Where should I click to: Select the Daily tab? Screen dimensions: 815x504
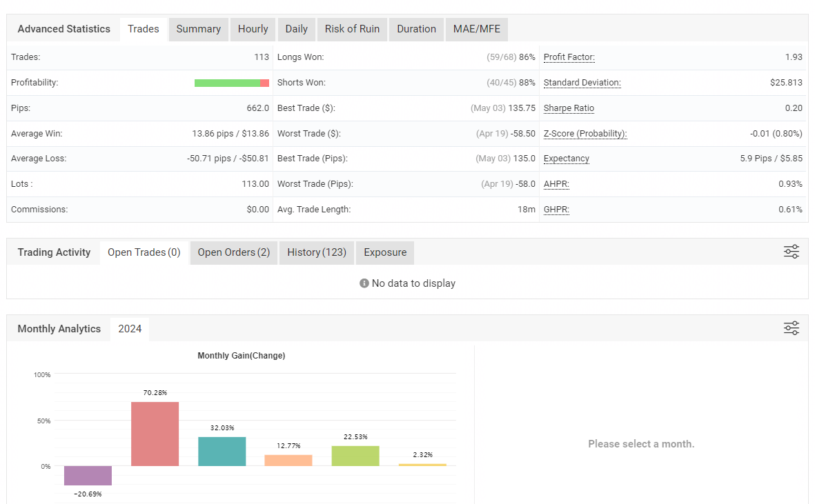[x=296, y=29]
